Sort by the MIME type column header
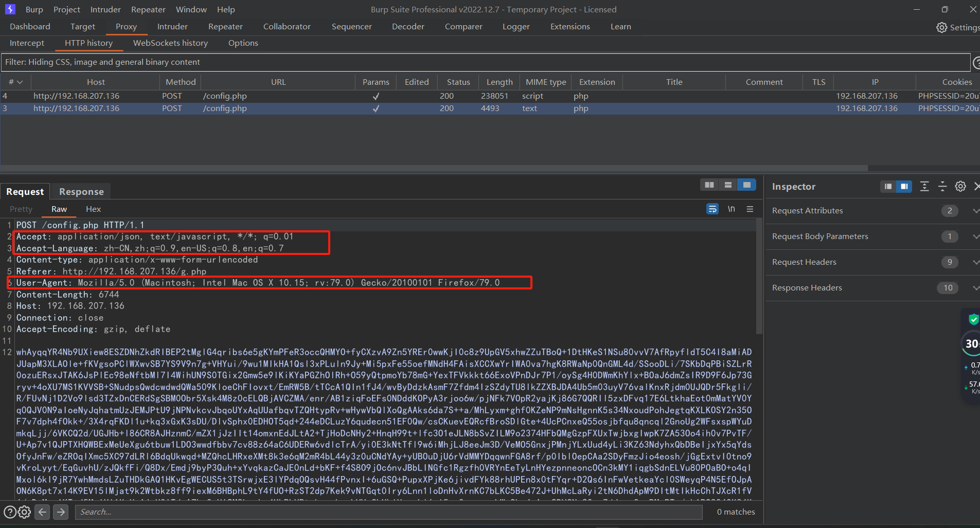Image resolution: width=980 pixels, height=528 pixels. pos(546,82)
